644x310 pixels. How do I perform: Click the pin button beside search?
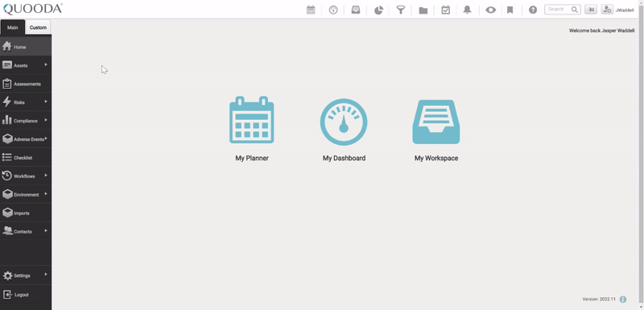coord(591,10)
